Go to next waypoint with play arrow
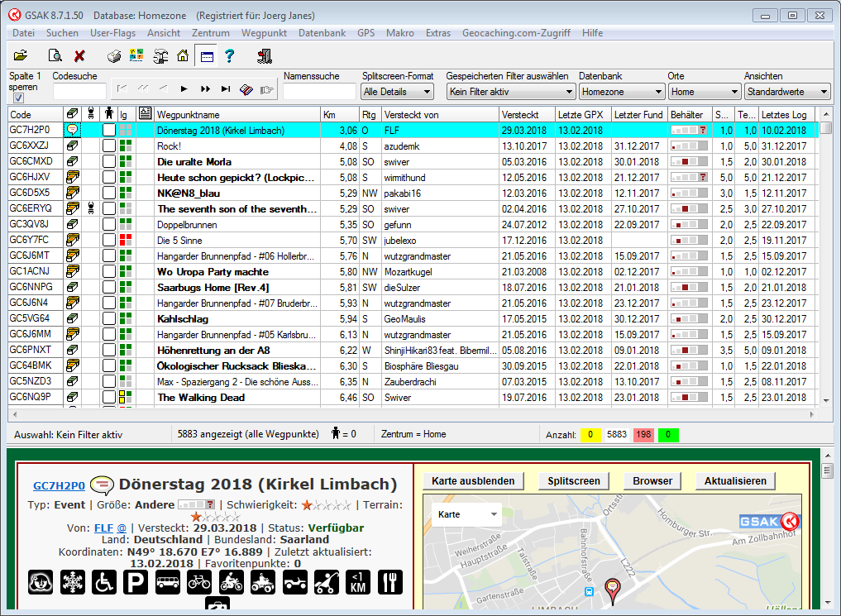The height and width of the screenshot is (616, 841). 184,89
